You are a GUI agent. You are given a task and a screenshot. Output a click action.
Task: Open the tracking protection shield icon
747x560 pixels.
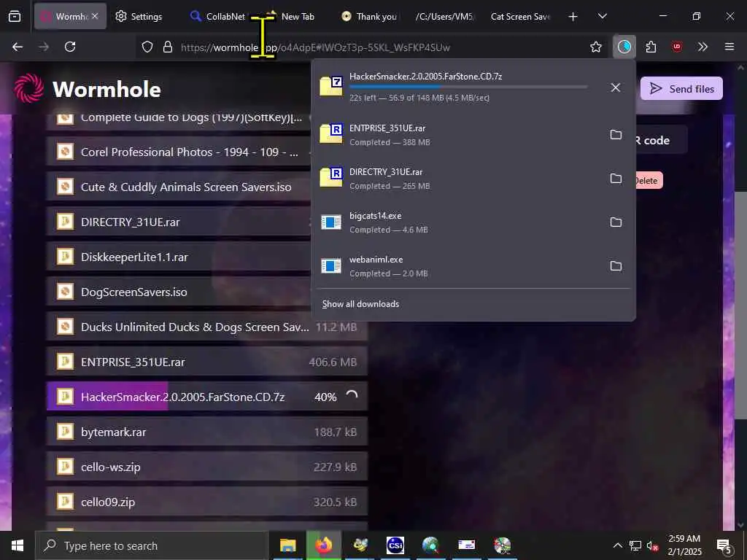147,47
